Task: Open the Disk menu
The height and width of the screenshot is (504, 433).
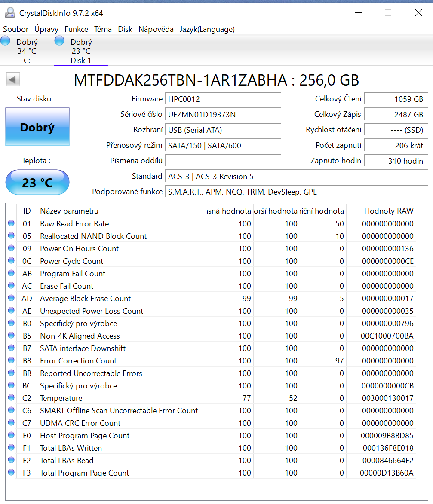Action: [125, 29]
